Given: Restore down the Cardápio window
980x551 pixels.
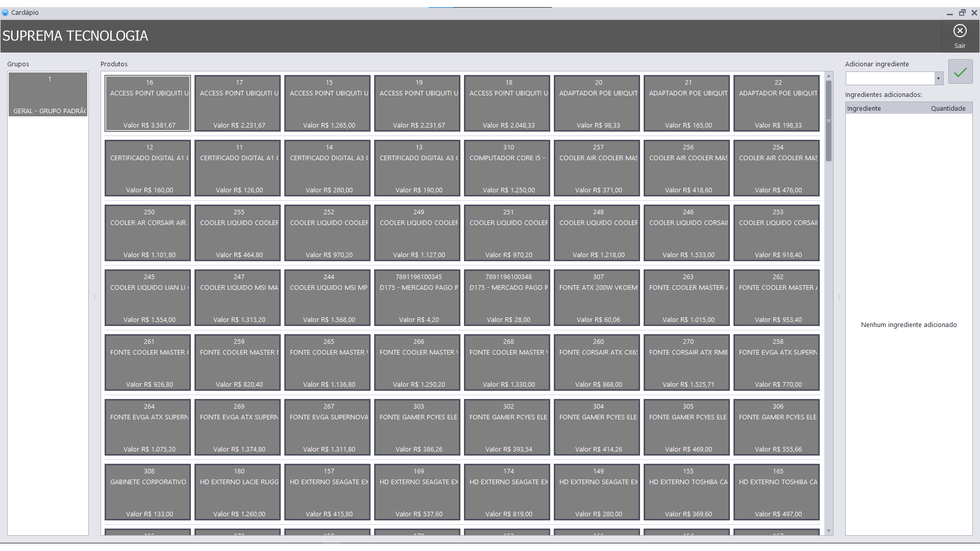Looking at the screenshot, I should (x=962, y=13).
